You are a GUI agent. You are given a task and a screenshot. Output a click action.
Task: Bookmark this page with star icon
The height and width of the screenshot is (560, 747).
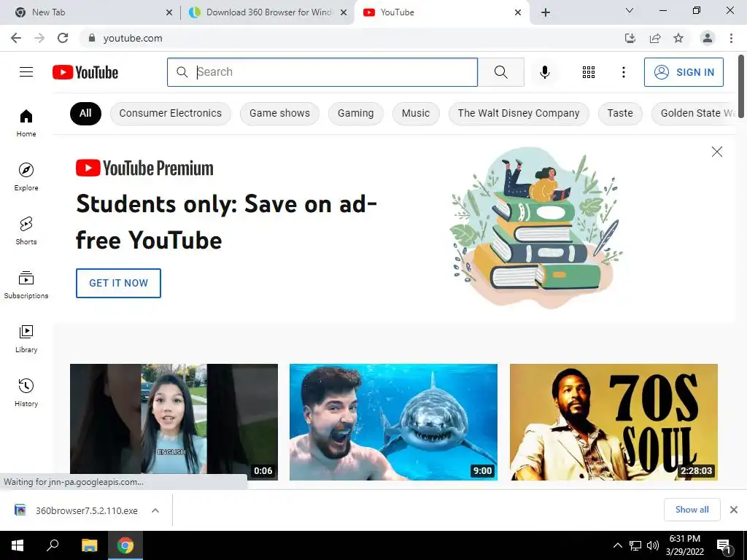click(678, 38)
